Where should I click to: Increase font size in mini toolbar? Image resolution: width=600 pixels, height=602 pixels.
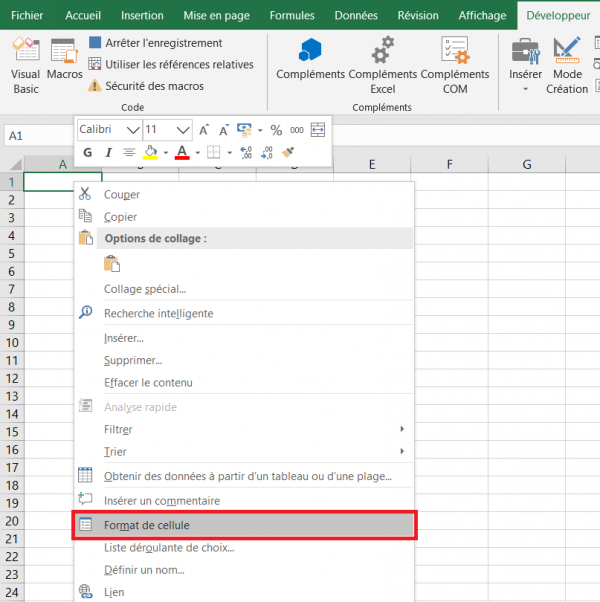pos(204,130)
